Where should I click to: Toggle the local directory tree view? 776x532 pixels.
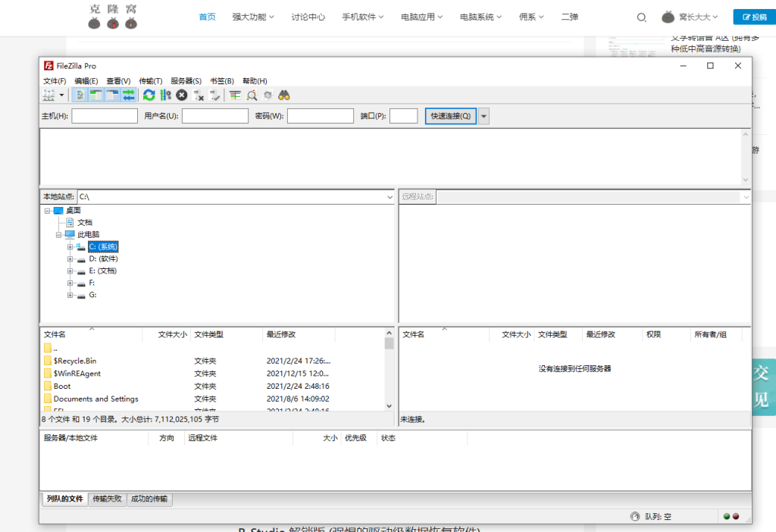pyautogui.click(x=96, y=95)
